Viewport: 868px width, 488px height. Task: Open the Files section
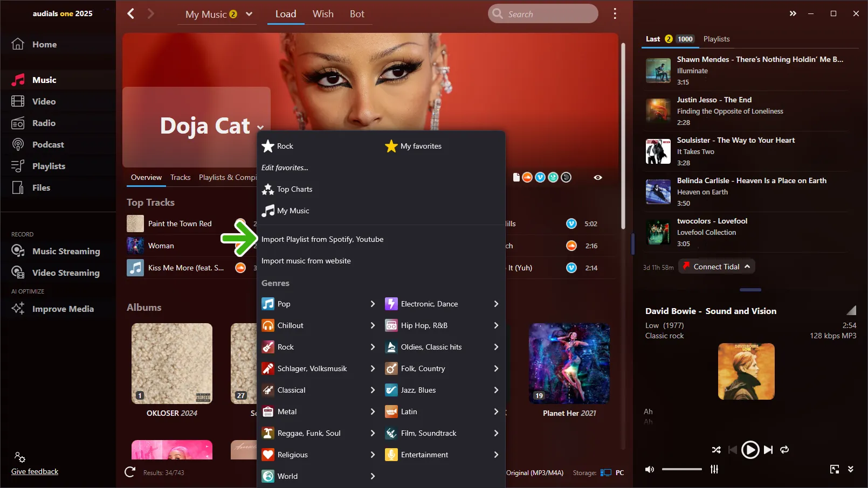point(41,187)
